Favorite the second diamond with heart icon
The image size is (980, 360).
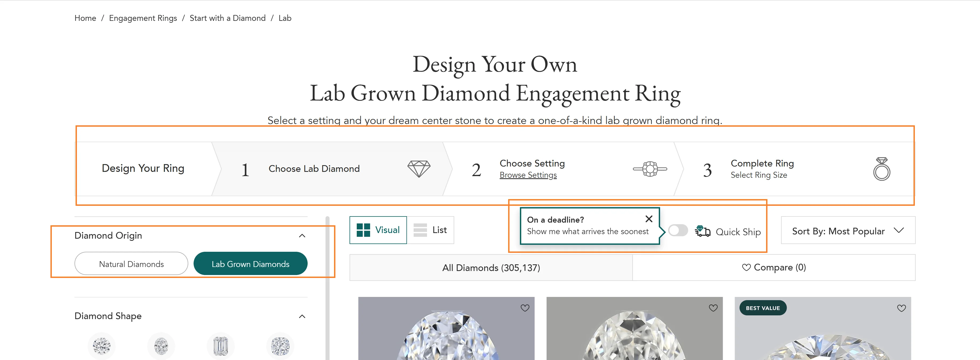click(713, 308)
